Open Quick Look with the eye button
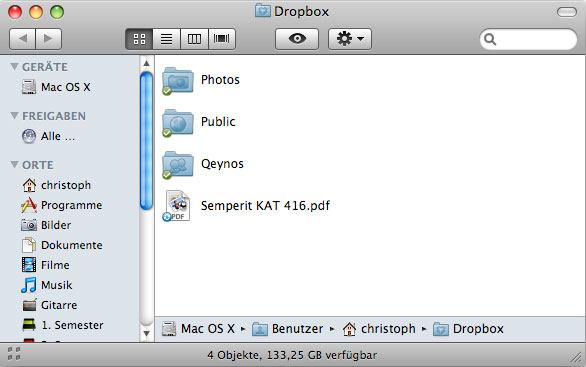This screenshot has height=367, width=586. (x=297, y=38)
